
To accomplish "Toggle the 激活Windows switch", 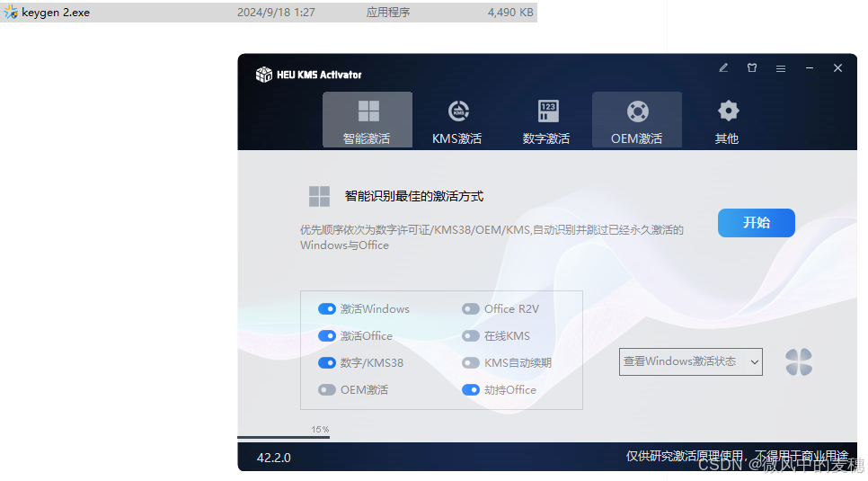I will 326,308.
